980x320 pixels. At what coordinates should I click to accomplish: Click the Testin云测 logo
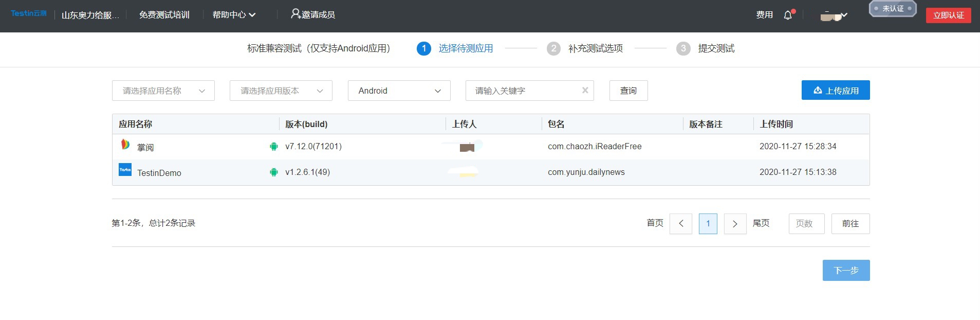click(x=29, y=13)
